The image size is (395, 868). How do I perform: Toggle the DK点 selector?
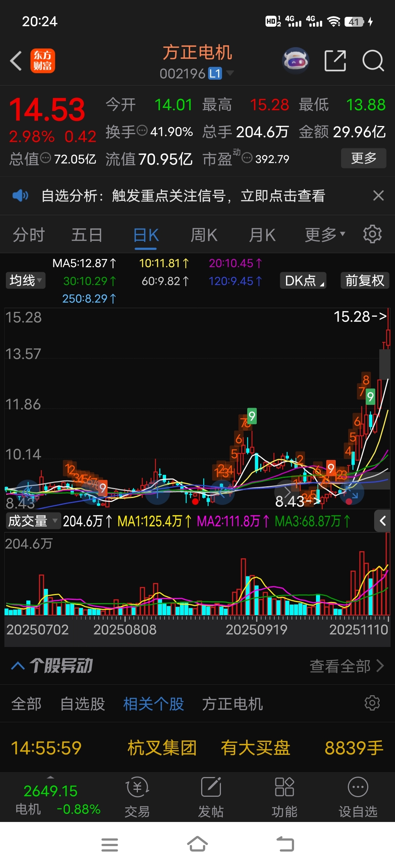click(303, 281)
